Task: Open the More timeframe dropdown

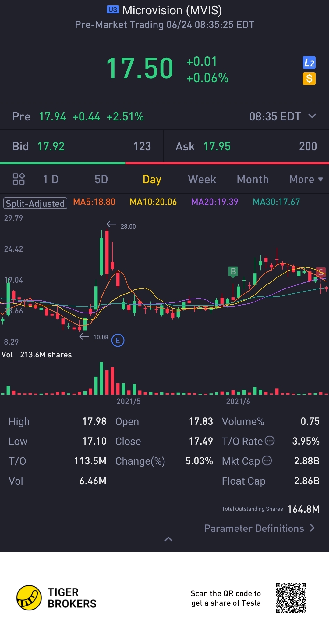Action: [306, 179]
